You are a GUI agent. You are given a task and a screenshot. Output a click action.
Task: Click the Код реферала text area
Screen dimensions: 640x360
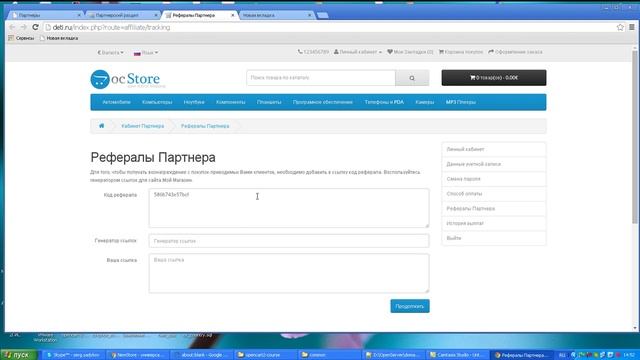coord(289,208)
